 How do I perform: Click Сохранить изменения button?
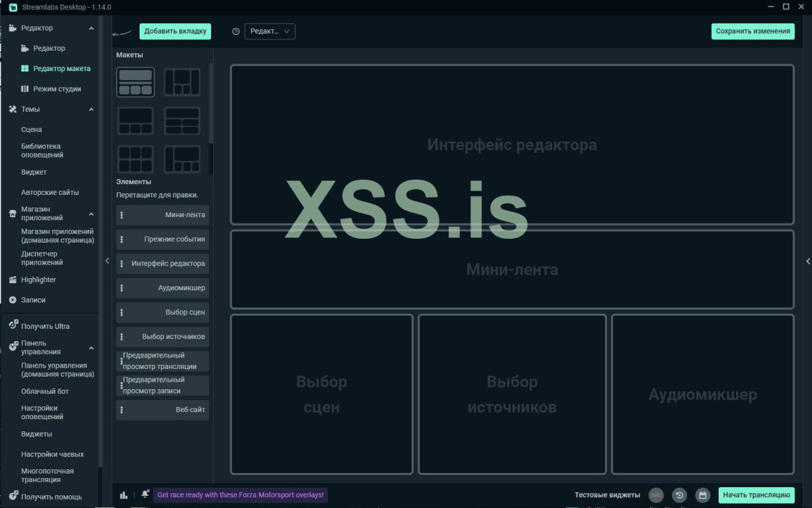click(753, 31)
